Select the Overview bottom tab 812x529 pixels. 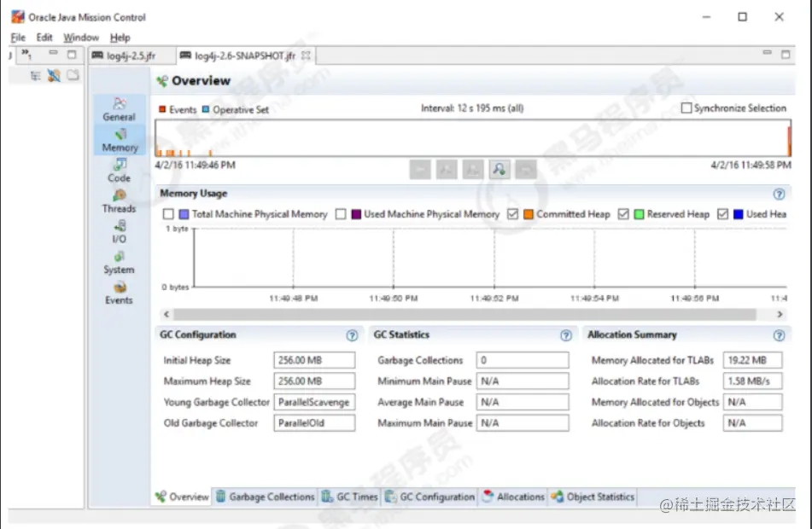(x=182, y=497)
